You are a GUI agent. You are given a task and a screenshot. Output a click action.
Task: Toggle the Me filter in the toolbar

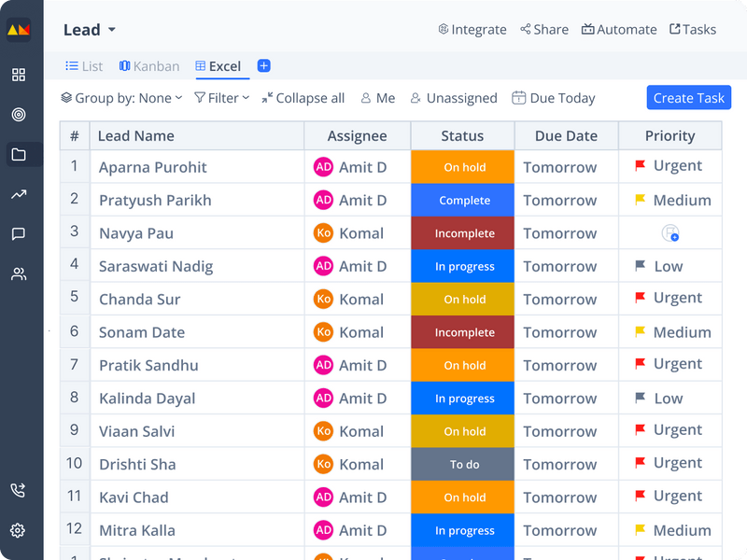coord(377,98)
